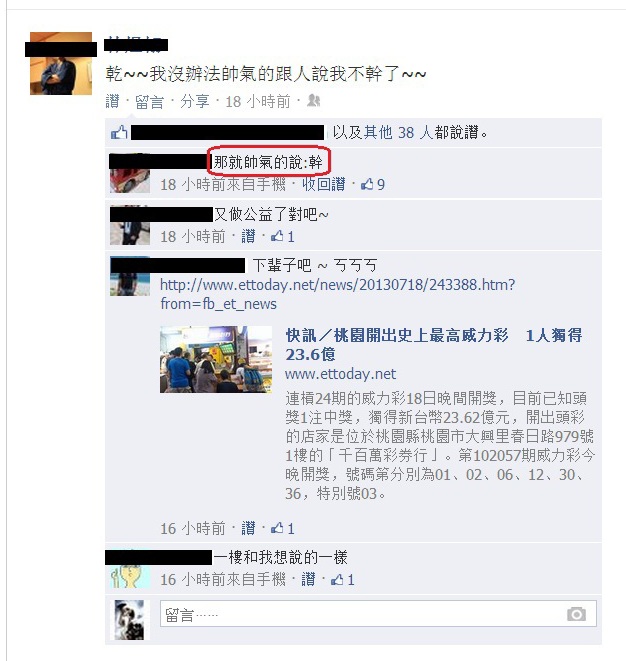Viewport: 626px width, 661px height.
Task: Click 收回讚 to unlike the first comment
Action: [x=323, y=184]
